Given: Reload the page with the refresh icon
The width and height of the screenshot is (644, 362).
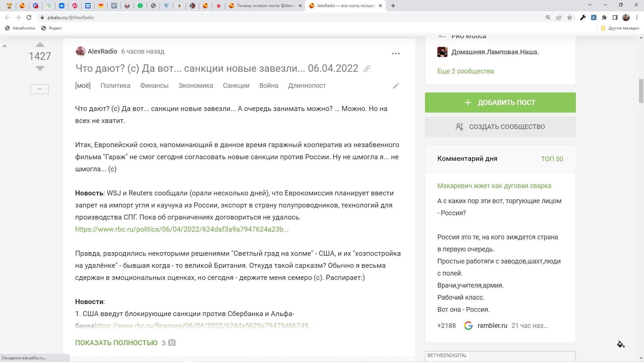Looking at the screenshot, I should click(x=29, y=17).
